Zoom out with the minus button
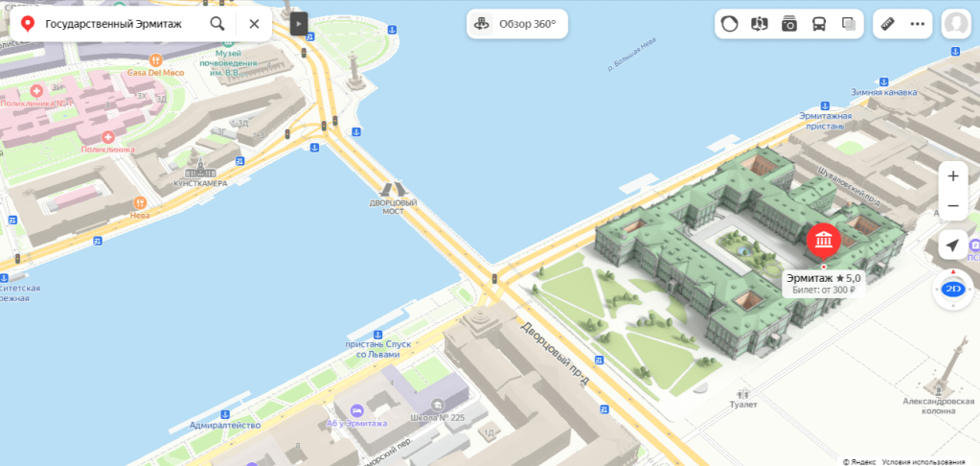 pos(953,206)
